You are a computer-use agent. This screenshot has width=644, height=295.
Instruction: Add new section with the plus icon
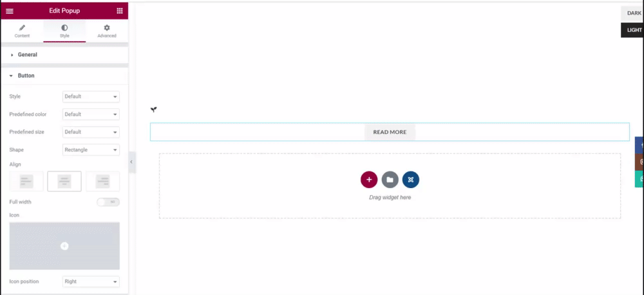(x=369, y=180)
